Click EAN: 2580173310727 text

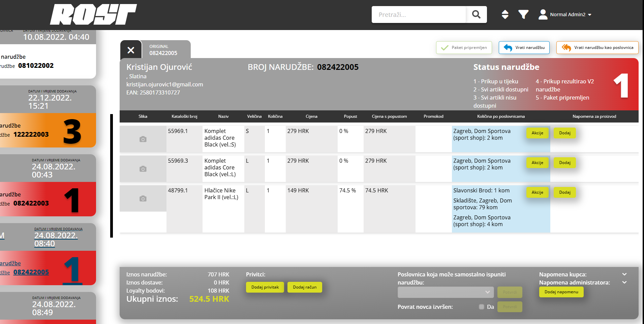pyautogui.click(x=153, y=92)
